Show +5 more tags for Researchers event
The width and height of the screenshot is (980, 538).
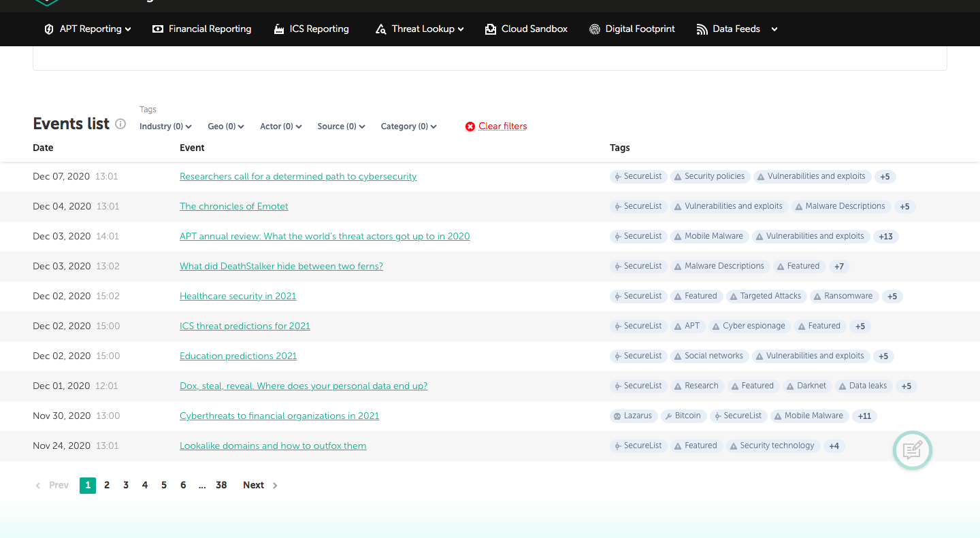885,177
